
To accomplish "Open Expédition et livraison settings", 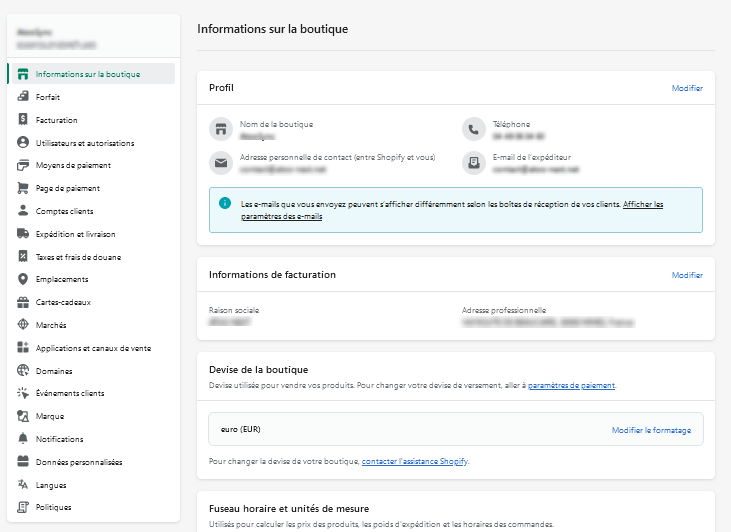I will (x=91, y=234).
